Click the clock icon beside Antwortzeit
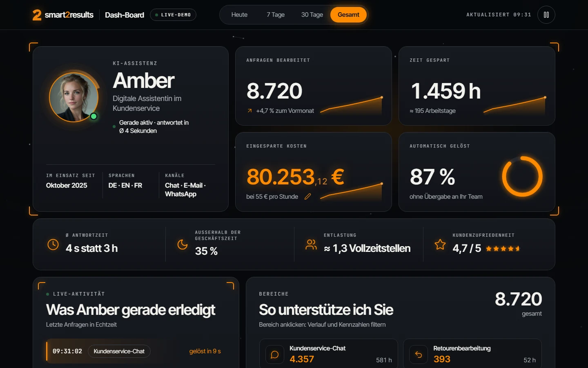Image resolution: width=588 pixels, height=368 pixels. tap(53, 245)
